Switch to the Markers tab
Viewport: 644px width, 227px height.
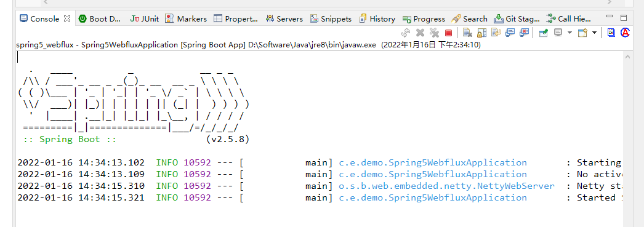click(x=186, y=18)
